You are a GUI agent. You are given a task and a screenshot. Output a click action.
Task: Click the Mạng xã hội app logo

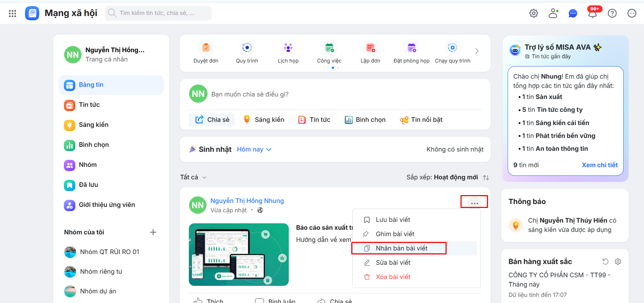[32, 13]
